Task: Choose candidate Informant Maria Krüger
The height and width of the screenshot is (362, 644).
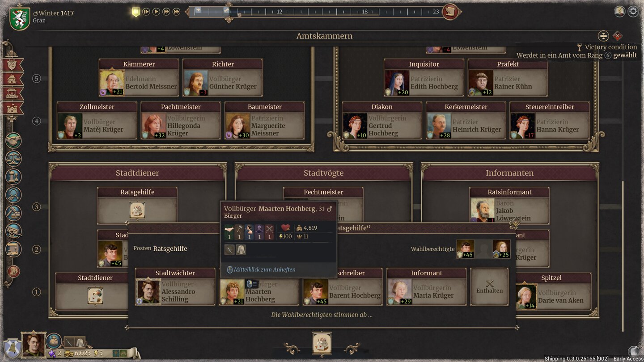Action: tap(427, 287)
